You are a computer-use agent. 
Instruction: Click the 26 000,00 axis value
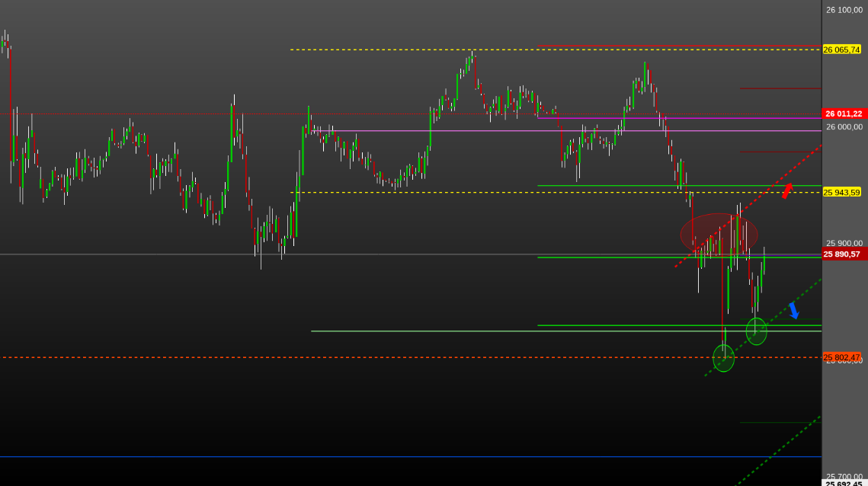coord(844,126)
